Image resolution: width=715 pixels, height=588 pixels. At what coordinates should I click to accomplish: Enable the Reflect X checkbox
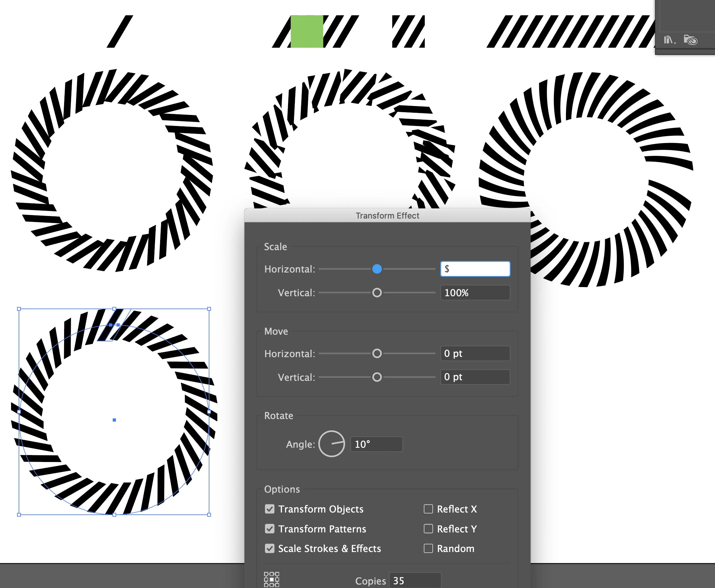point(428,509)
